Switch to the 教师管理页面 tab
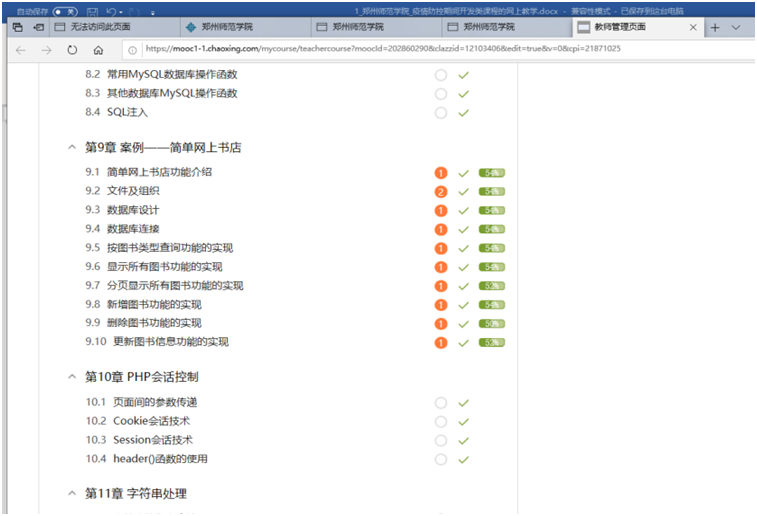 pyautogui.click(x=630, y=27)
